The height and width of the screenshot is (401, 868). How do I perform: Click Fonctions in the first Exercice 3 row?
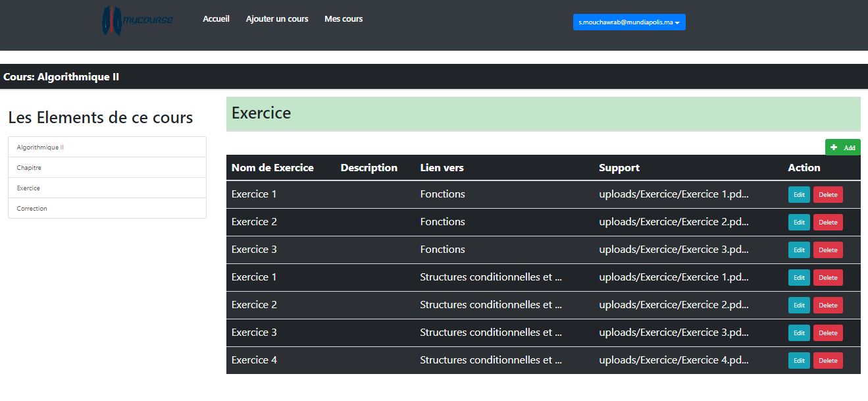point(443,250)
